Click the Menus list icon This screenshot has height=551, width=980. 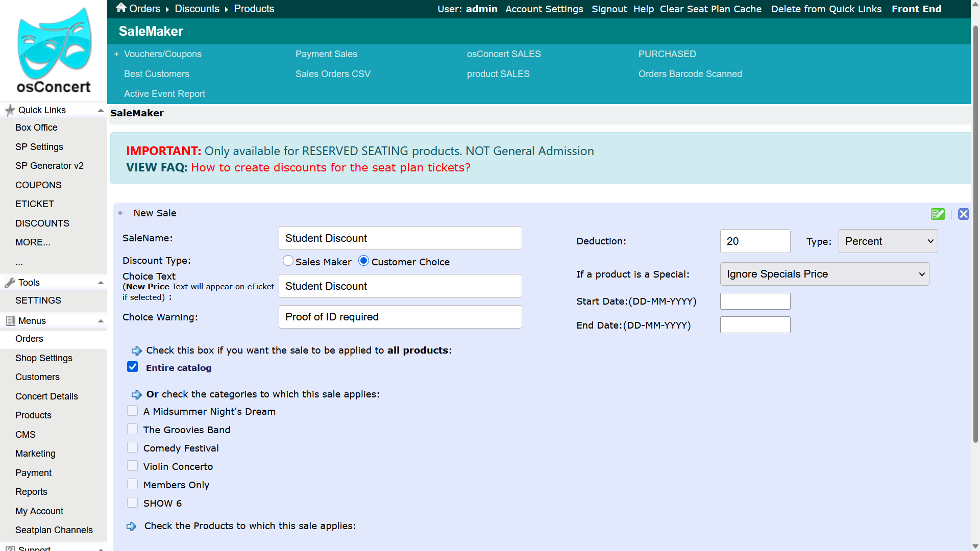10,321
